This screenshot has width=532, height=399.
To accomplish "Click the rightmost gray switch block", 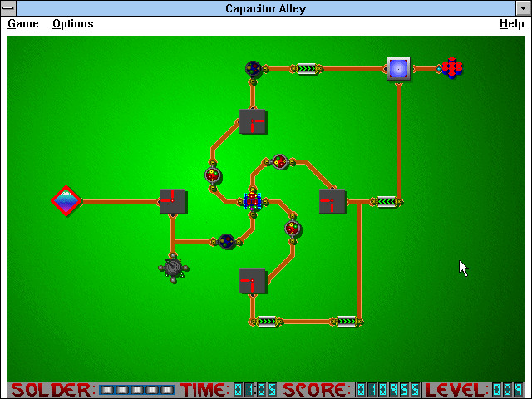I will click(332, 201).
